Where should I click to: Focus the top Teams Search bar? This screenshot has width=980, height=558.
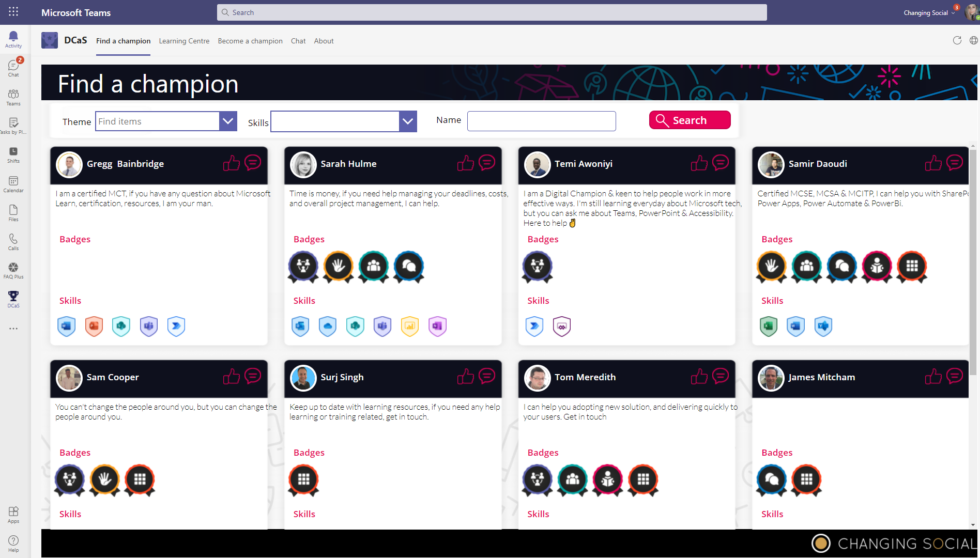tap(492, 12)
